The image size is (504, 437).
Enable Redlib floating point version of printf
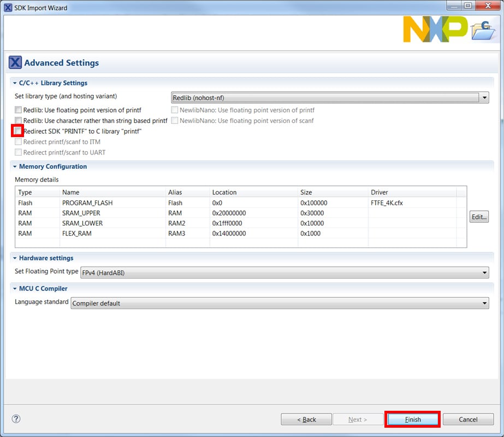click(19, 110)
